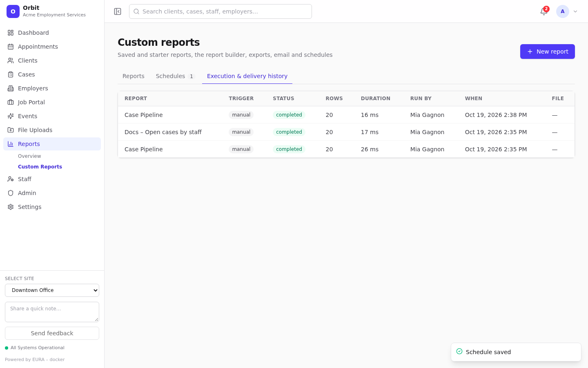The width and height of the screenshot is (588, 368).
Task: Click the Staff user-gear icon
Action: coord(11,179)
